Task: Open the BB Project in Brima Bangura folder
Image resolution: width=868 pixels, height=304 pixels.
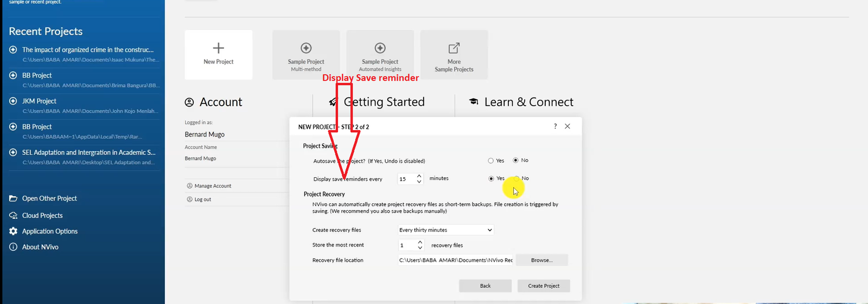Action: 84,80
